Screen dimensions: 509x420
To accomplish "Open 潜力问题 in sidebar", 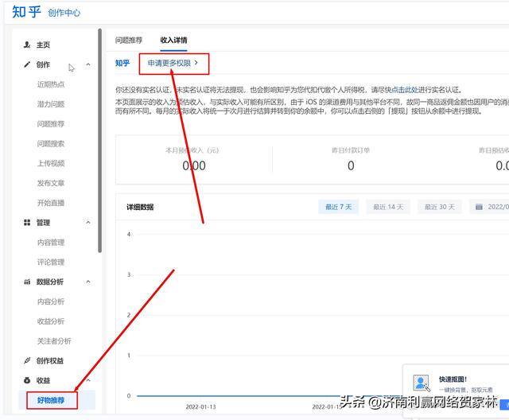I will coord(51,104).
